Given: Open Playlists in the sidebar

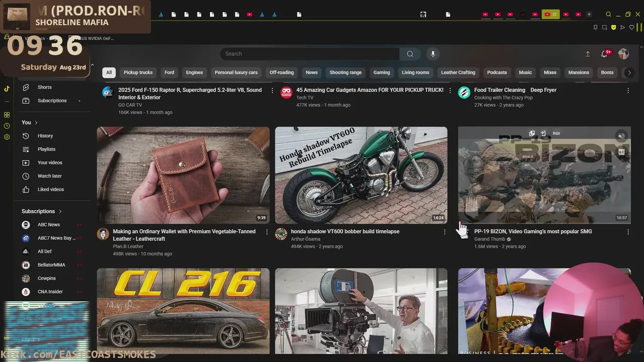Looking at the screenshot, I should 46,149.
